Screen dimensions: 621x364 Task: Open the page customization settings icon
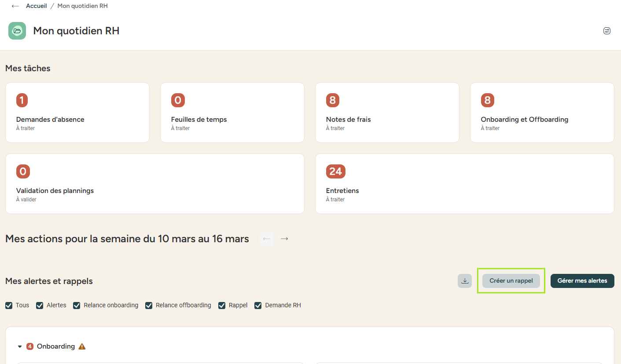607,31
